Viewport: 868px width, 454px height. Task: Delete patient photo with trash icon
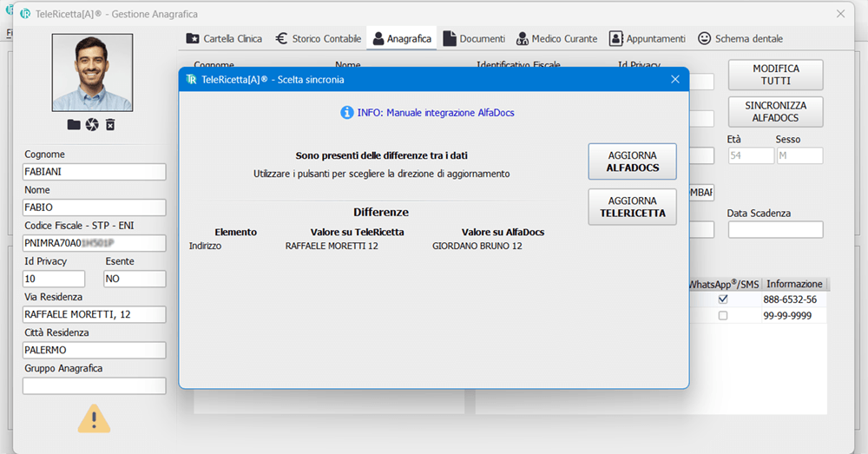tap(110, 125)
